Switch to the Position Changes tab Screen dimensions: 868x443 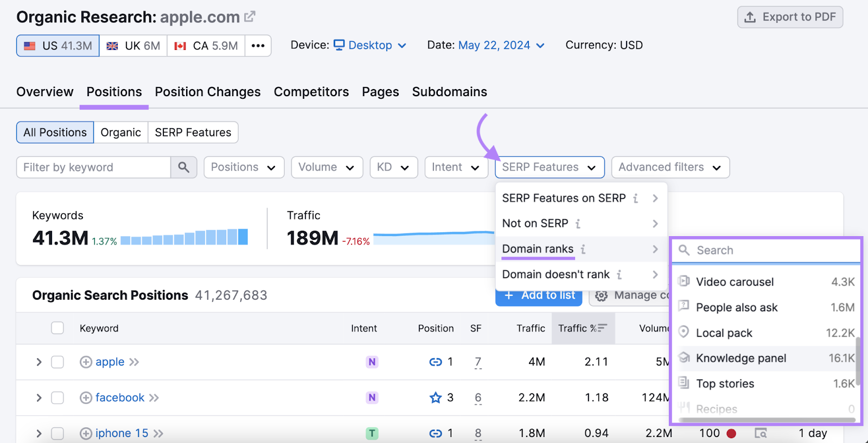coord(208,92)
